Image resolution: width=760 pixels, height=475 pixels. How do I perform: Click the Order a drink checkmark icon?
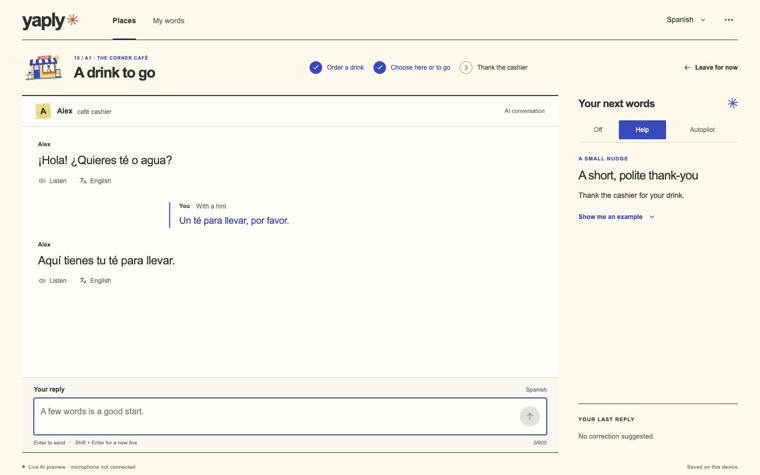pyautogui.click(x=316, y=67)
